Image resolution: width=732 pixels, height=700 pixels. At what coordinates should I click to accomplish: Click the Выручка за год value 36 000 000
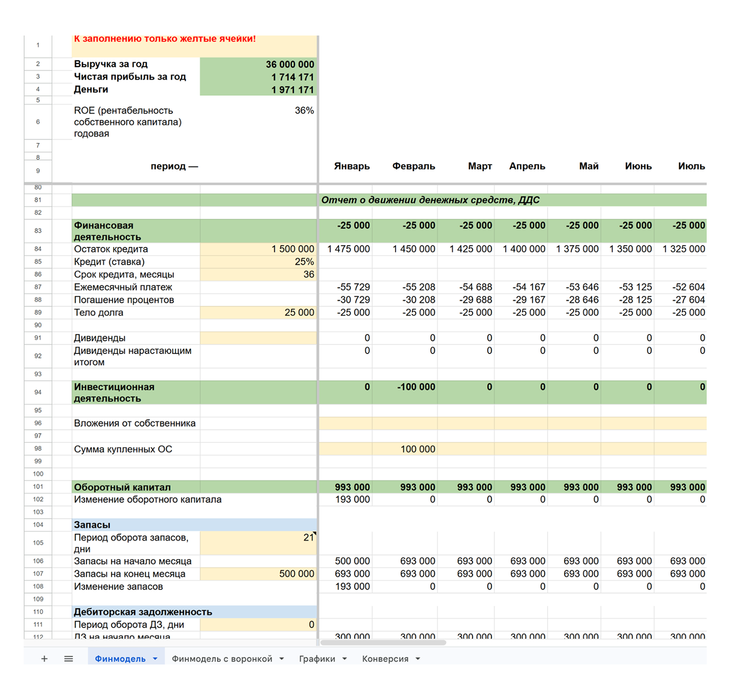[x=258, y=64]
